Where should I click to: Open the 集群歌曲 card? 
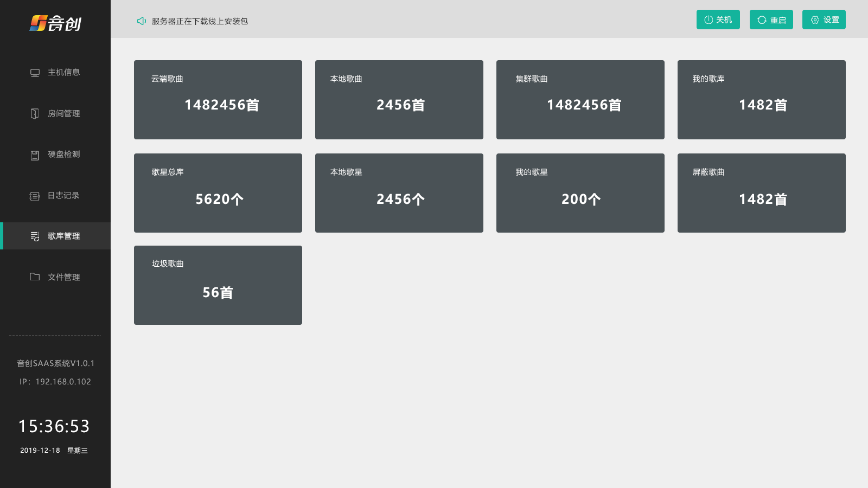(580, 100)
